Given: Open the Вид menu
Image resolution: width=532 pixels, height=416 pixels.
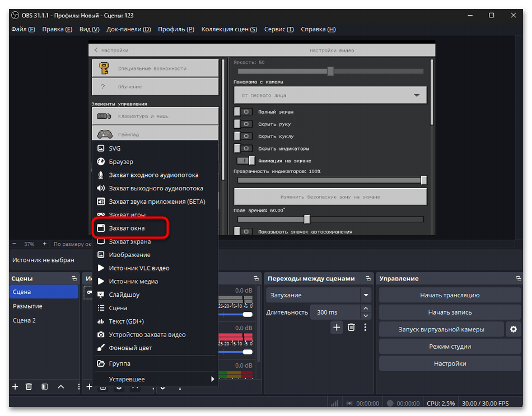Looking at the screenshot, I should [x=89, y=29].
